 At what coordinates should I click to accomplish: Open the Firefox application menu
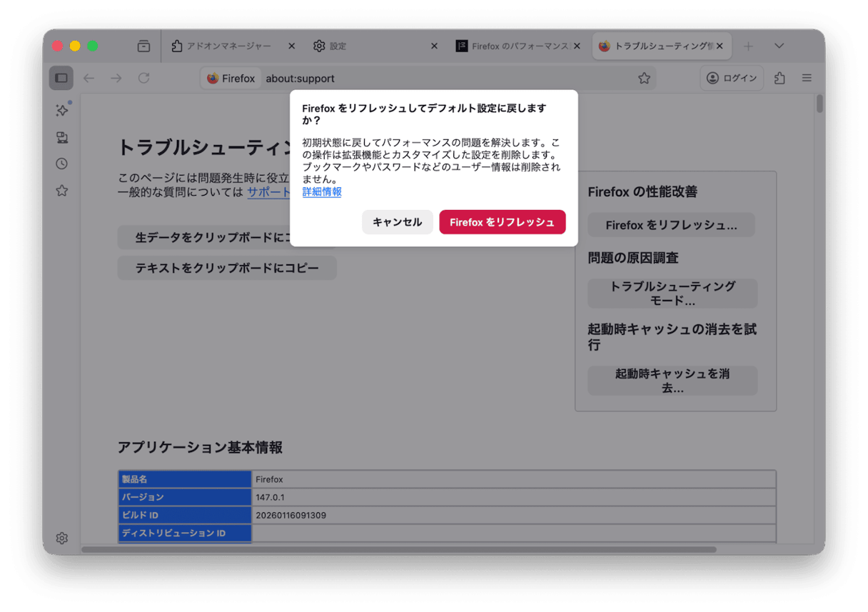click(x=807, y=78)
